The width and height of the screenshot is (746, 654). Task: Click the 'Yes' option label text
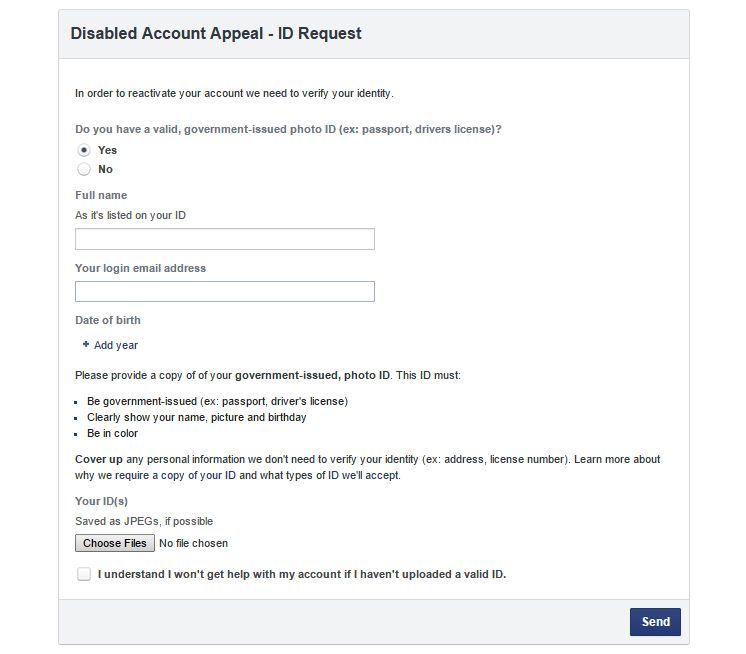click(x=107, y=150)
